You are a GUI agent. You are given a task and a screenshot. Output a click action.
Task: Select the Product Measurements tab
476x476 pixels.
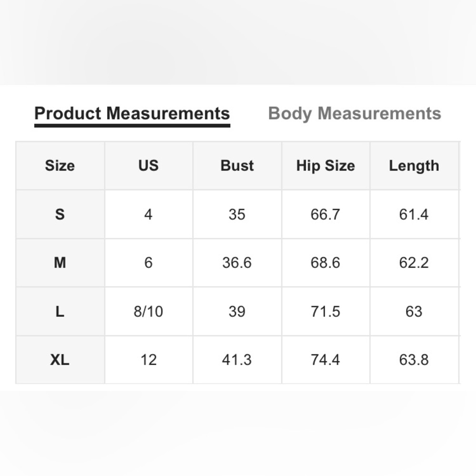pyautogui.click(x=132, y=114)
